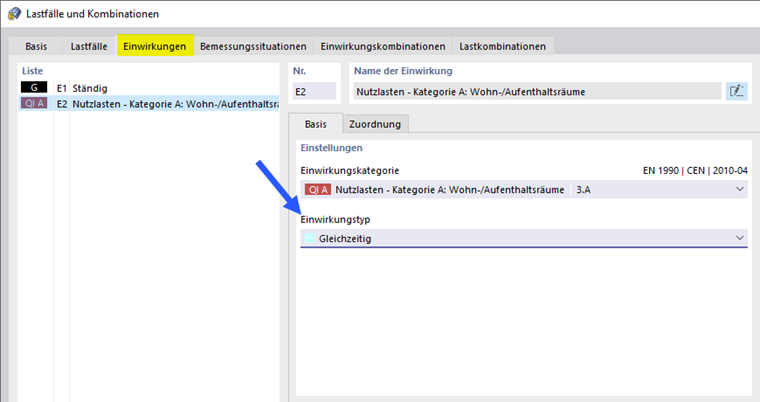
Task: Click the red QI A badge in Einwirkungskategorie
Action: tap(318, 190)
